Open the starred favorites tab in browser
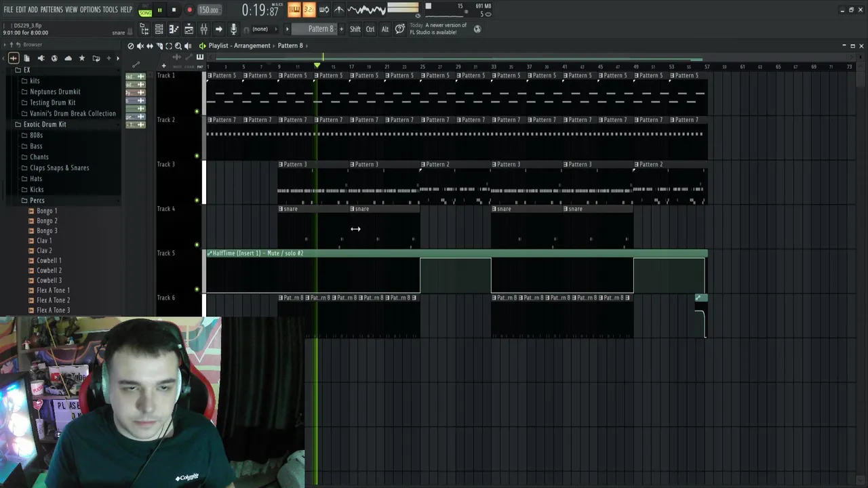 (x=82, y=58)
